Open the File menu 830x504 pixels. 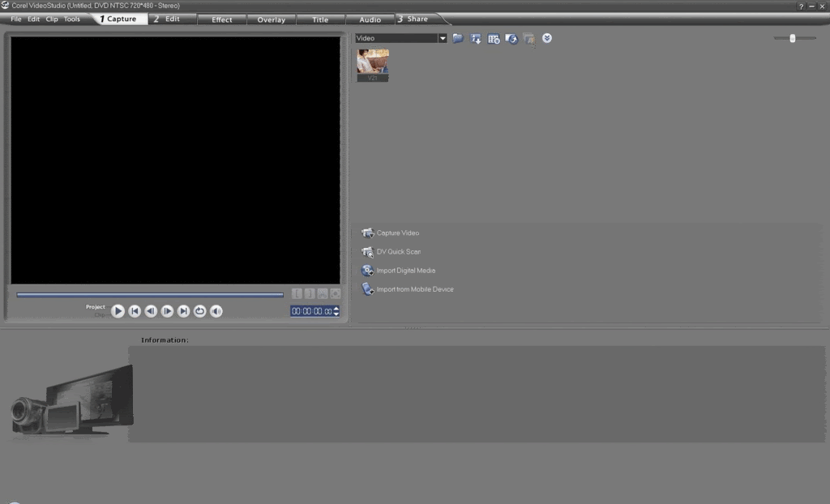[x=16, y=19]
